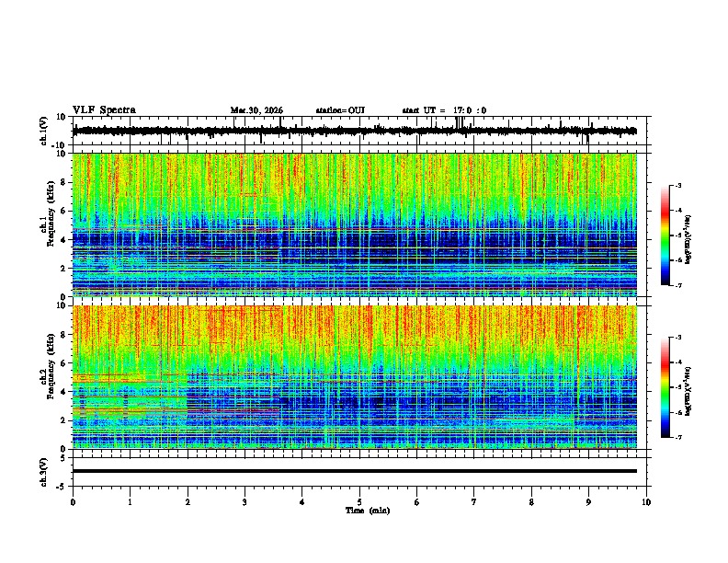
Task: Click the ch.2 spectrogram plot area
Action: point(355,377)
